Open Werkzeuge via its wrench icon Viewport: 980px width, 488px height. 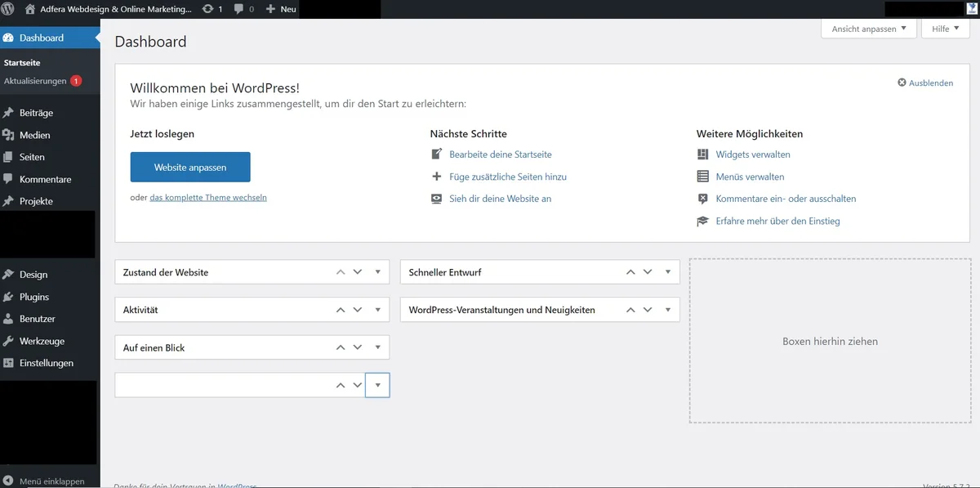click(x=11, y=341)
